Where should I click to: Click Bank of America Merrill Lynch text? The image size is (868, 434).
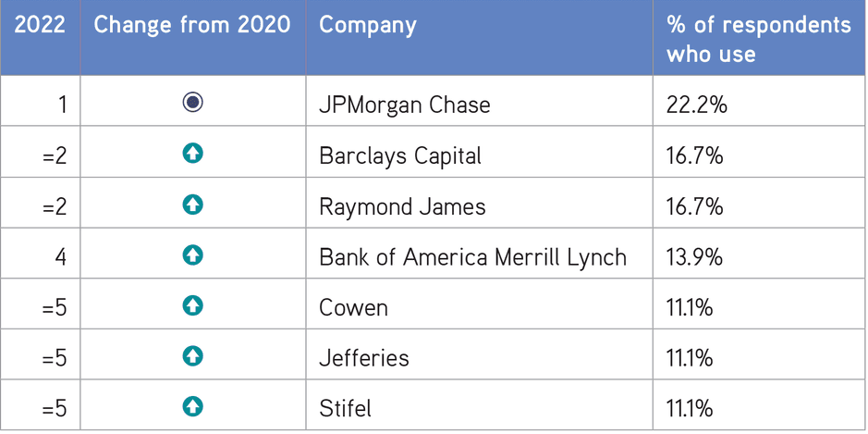click(472, 256)
